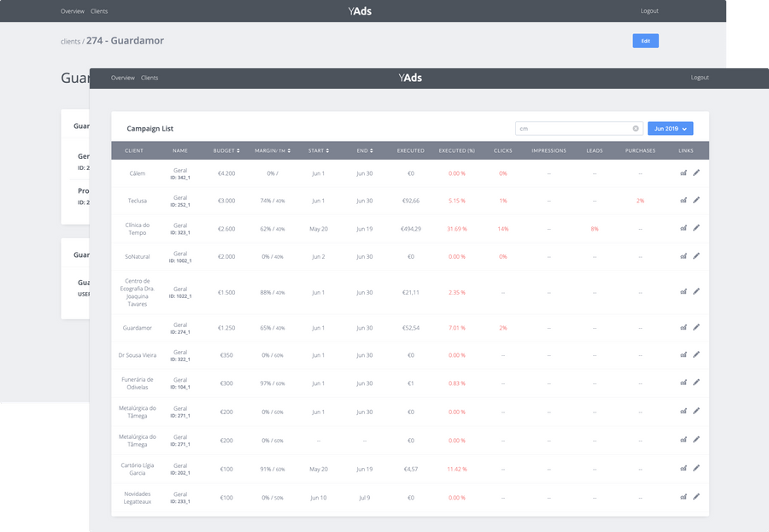This screenshot has width=769, height=532.
Task: Open chart icon for Clínica do Tempo
Action: pyautogui.click(x=684, y=228)
